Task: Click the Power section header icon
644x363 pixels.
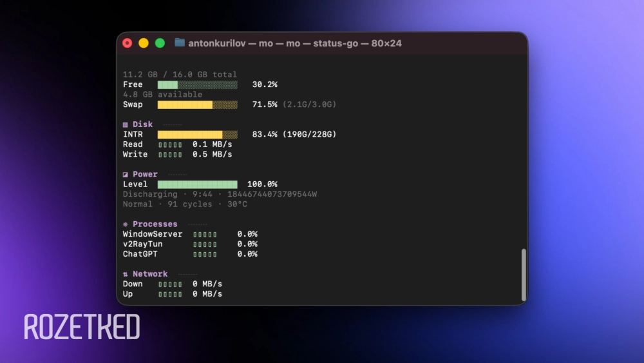Action: [x=126, y=175]
